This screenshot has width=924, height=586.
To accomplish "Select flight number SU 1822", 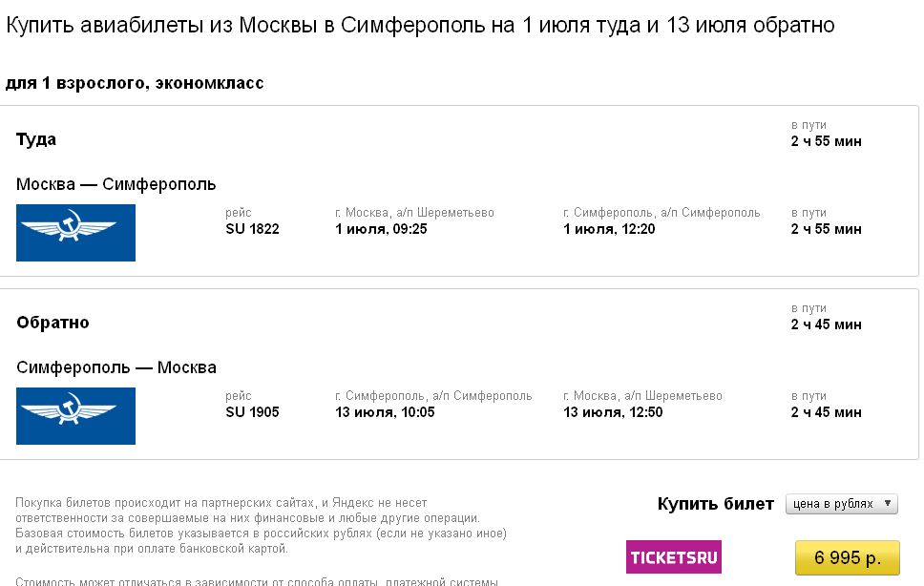I will [252, 229].
